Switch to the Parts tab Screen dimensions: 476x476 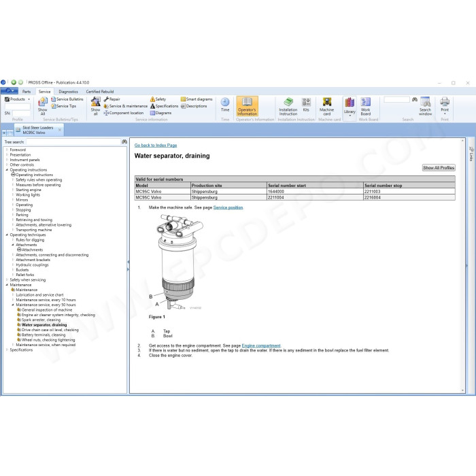pyautogui.click(x=27, y=91)
